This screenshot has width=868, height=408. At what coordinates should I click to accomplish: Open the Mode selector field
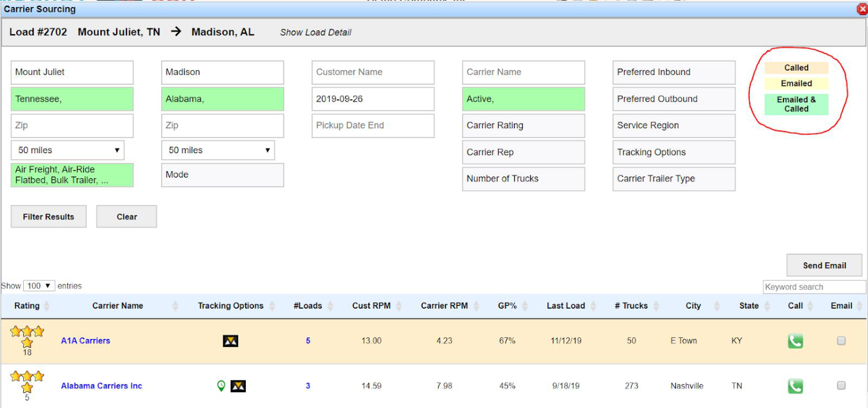pos(223,175)
